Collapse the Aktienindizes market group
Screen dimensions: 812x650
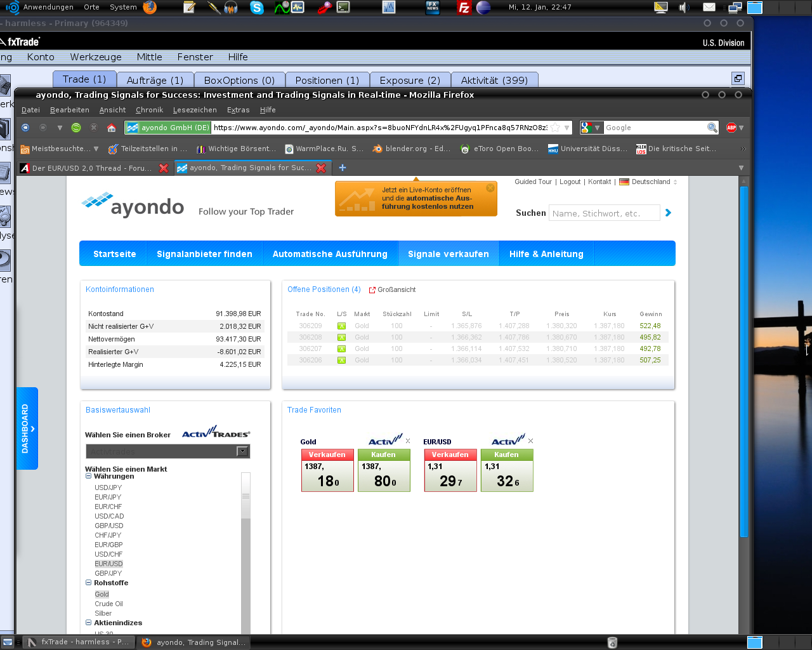89,623
